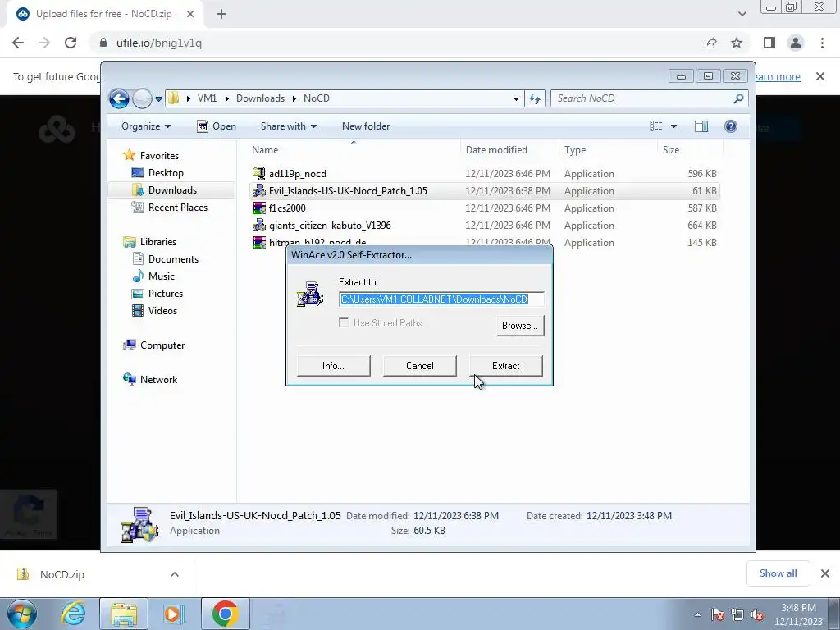Bookmark this page with the star icon
The height and width of the screenshot is (630, 840).
point(737,43)
